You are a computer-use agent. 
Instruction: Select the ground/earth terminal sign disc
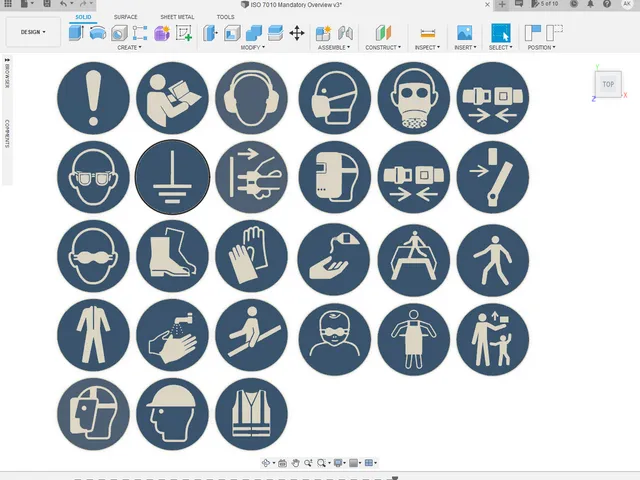point(172,177)
